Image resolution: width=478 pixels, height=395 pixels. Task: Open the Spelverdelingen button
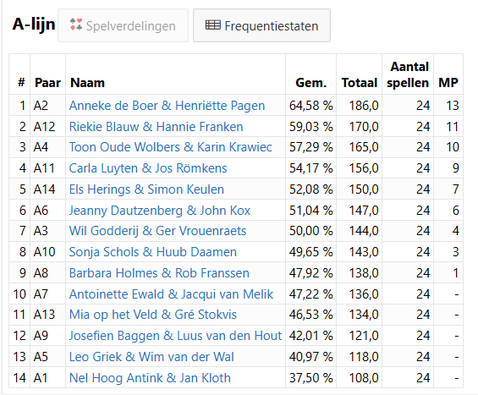click(123, 25)
